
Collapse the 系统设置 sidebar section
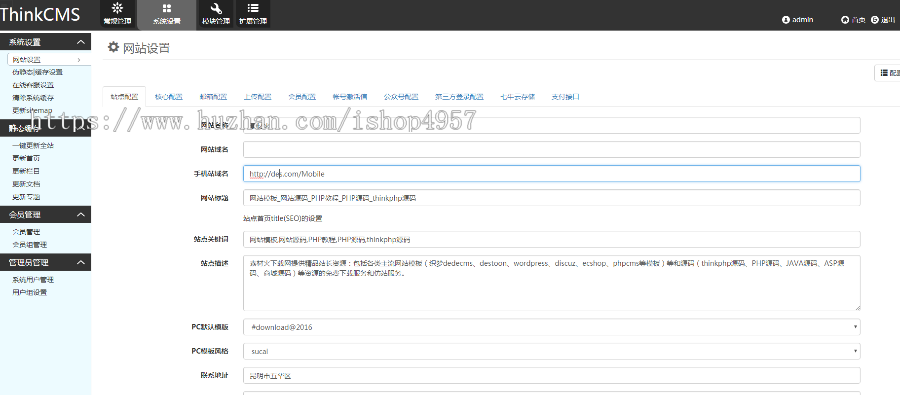(x=81, y=42)
